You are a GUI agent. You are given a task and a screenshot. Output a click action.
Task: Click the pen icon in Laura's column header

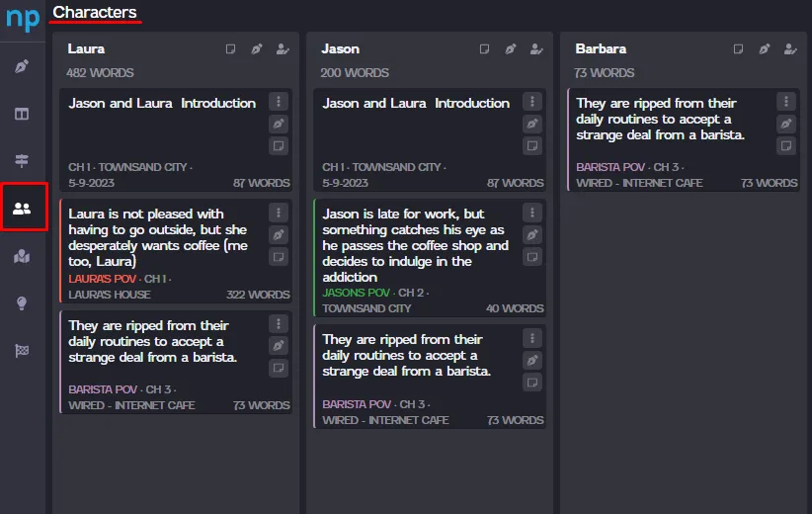tap(256, 49)
